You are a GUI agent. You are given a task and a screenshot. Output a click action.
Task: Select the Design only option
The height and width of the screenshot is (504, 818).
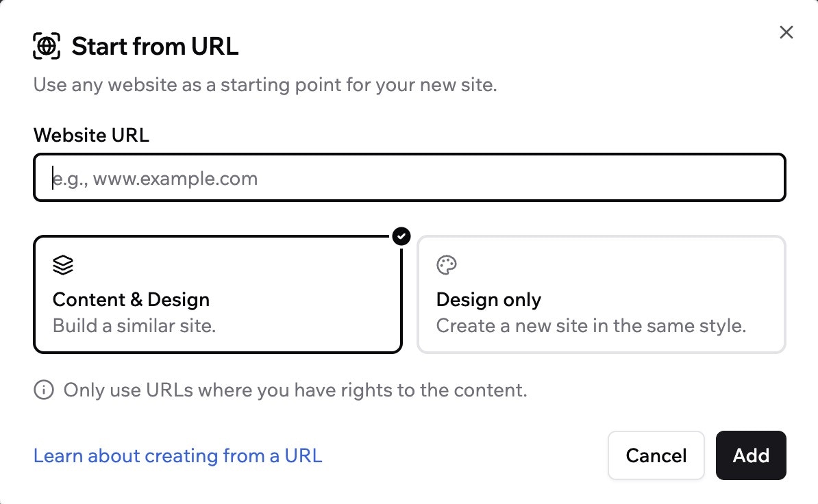pyautogui.click(x=601, y=294)
